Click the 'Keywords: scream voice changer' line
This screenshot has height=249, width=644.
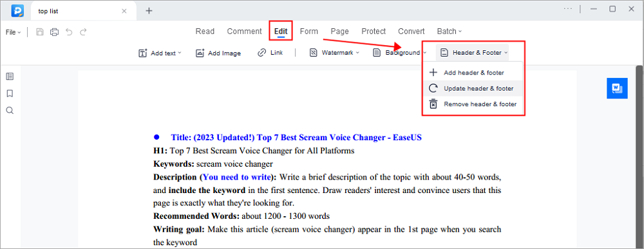pyautogui.click(x=213, y=164)
